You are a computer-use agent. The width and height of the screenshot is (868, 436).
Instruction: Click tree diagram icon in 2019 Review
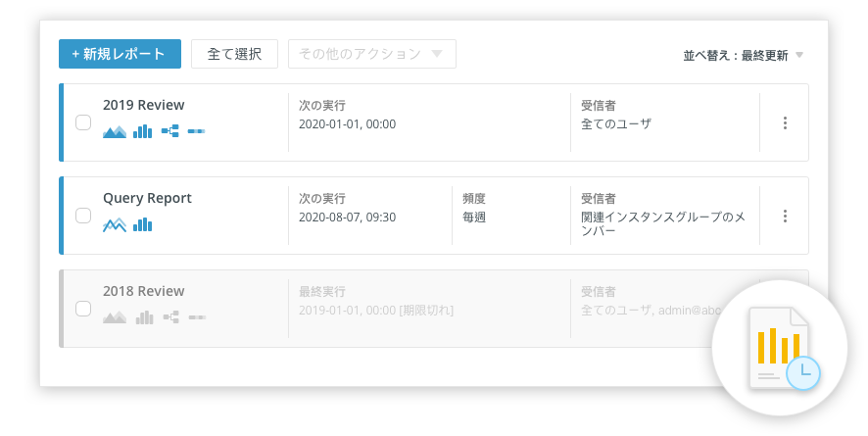[x=169, y=131]
